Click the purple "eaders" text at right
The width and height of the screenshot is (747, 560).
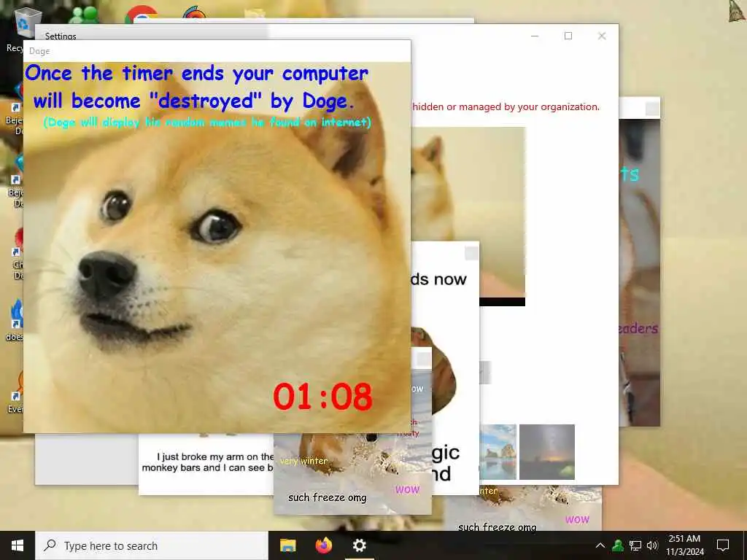pyautogui.click(x=638, y=328)
